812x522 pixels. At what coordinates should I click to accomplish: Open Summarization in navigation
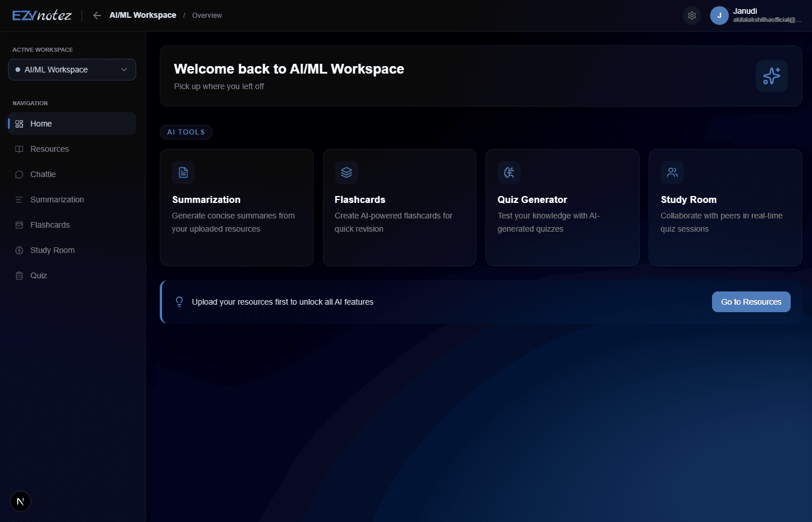[72, 199]
